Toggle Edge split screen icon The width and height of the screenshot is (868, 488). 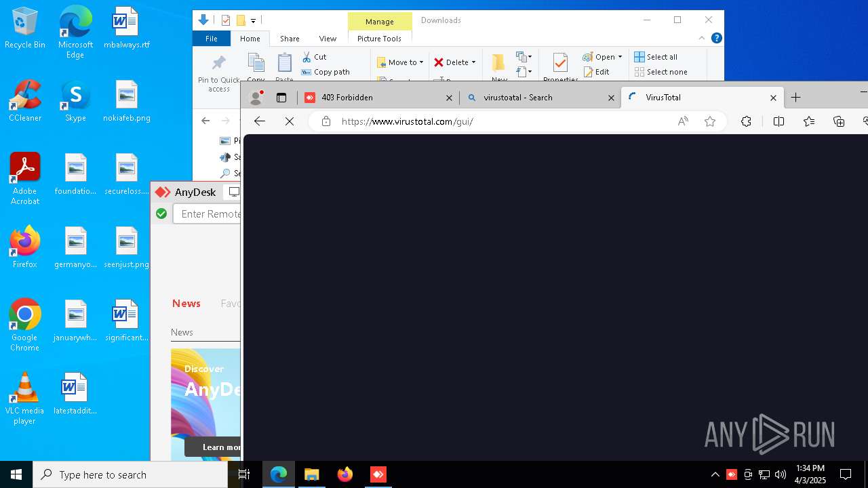(778, 121)
